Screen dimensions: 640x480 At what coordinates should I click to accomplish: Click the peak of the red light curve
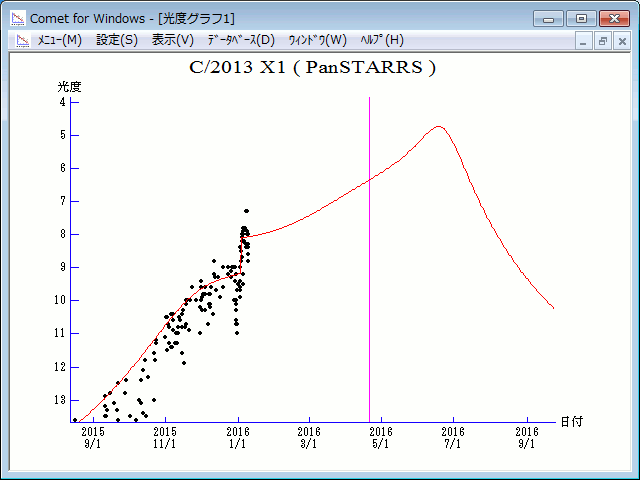pyautogui.click(x=438, y=127)
